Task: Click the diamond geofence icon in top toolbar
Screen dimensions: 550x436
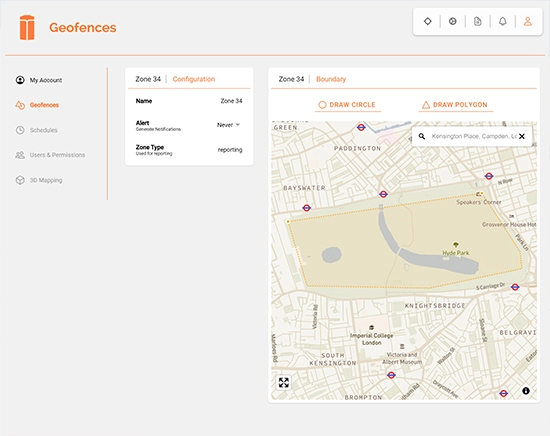Action: (428, 21)
